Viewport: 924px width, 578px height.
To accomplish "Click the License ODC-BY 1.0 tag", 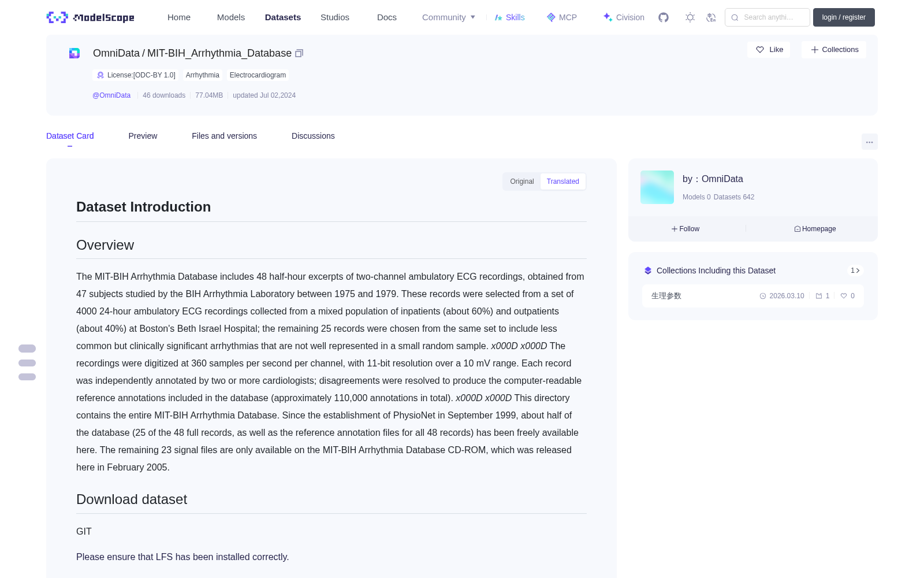I will click(136, 75).
